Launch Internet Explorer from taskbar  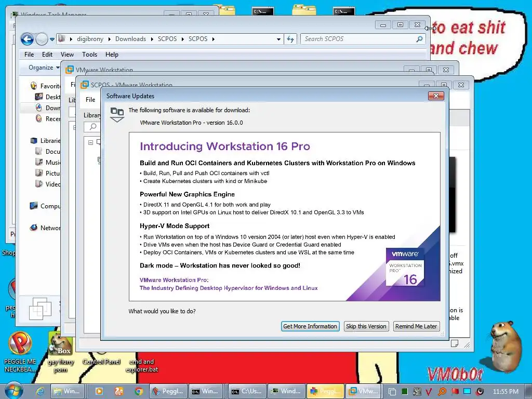point(40,391)
